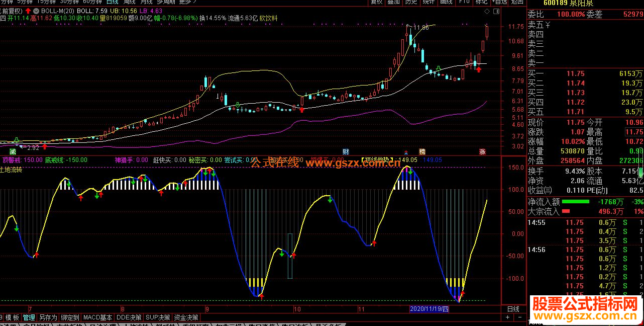644x326 pixels.
Task: Open the 日线 period selector at bottom right
Action: click(513, 309)
